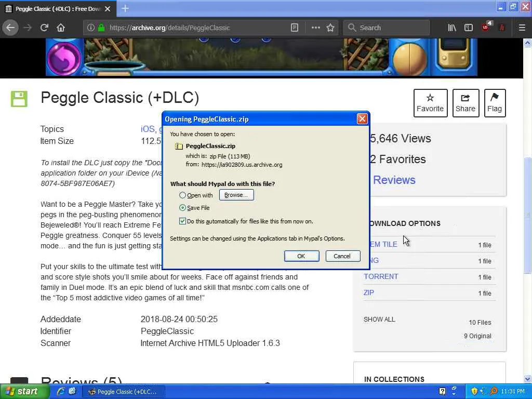Open the TORRENT download option
Screen dimensions: 532x399
click(381, 276)
